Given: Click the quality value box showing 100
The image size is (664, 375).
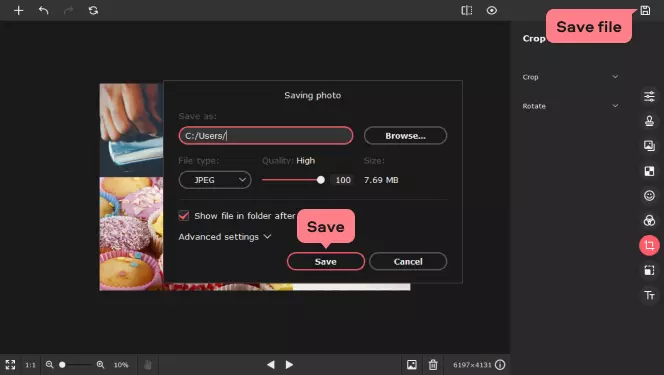Looking at the screenshot, I should click(x=343, y=180).
